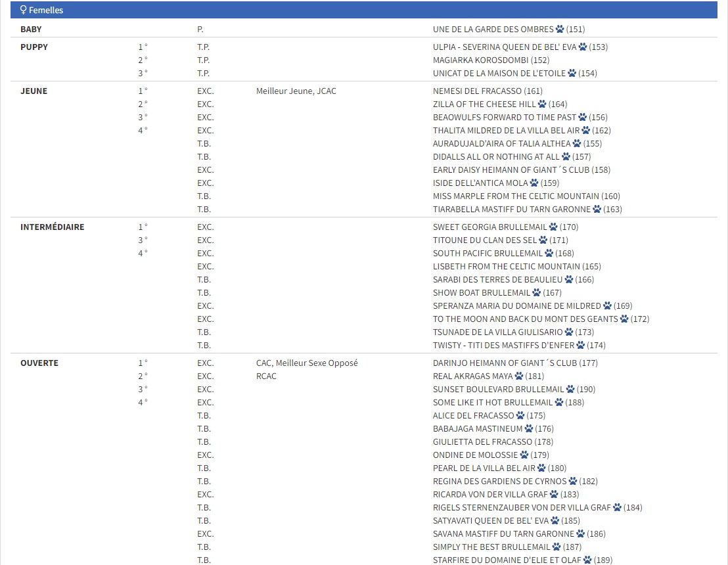The height and width of the screenshot is (565, 728).
Task: Click the paw icon beside UNE DE LA GARDE DES OMBRES
Action: click(x=560, y=30)
